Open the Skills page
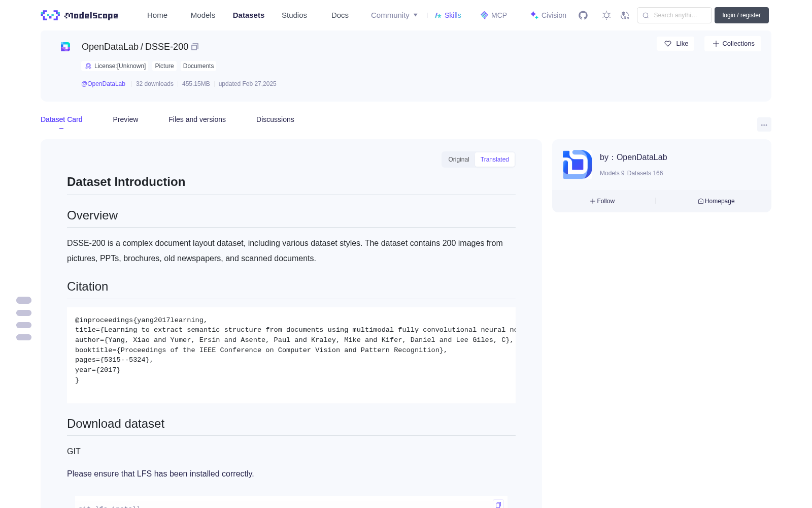This screenshot has height=508, width=812. [448, 15]
